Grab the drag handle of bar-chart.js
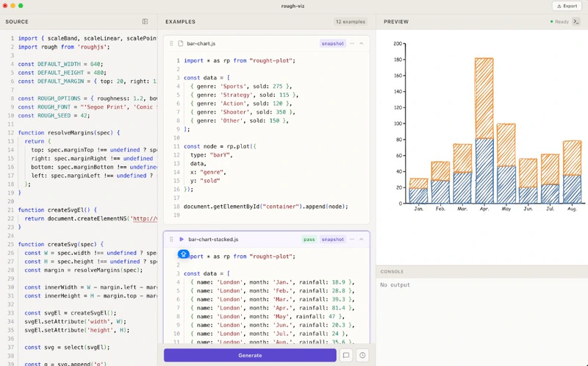Viewport: 588px width, 366px height. pyautogui.click(x=171, y=43)
